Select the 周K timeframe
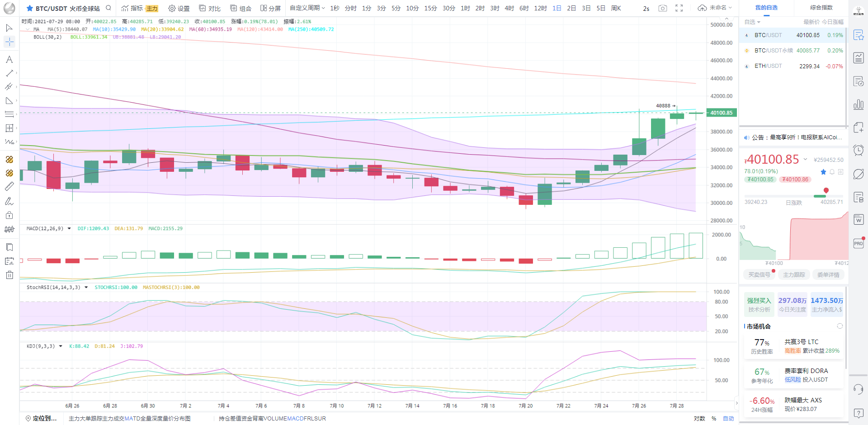This screenshot has height=425, width=868. click(x=616, y=8)
